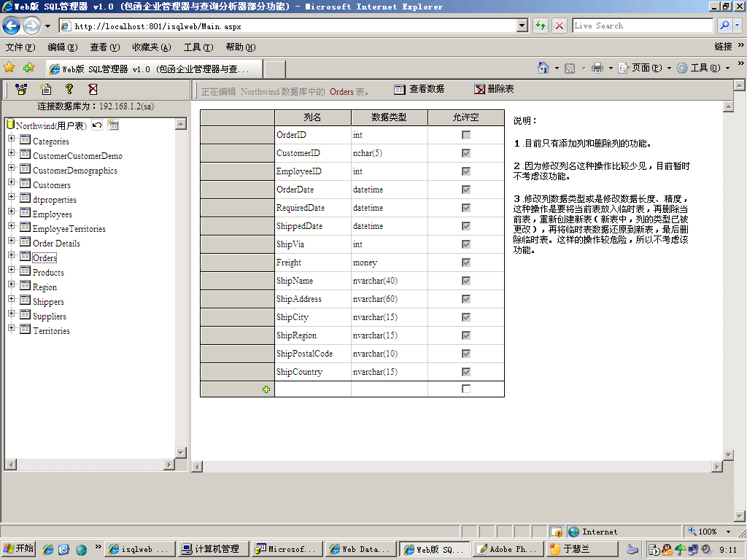The height and width of the screenshot is (560, 747).
Task: Click the main pane horizontal scrollbar right arrow
Action: click(x=717, y=467)
